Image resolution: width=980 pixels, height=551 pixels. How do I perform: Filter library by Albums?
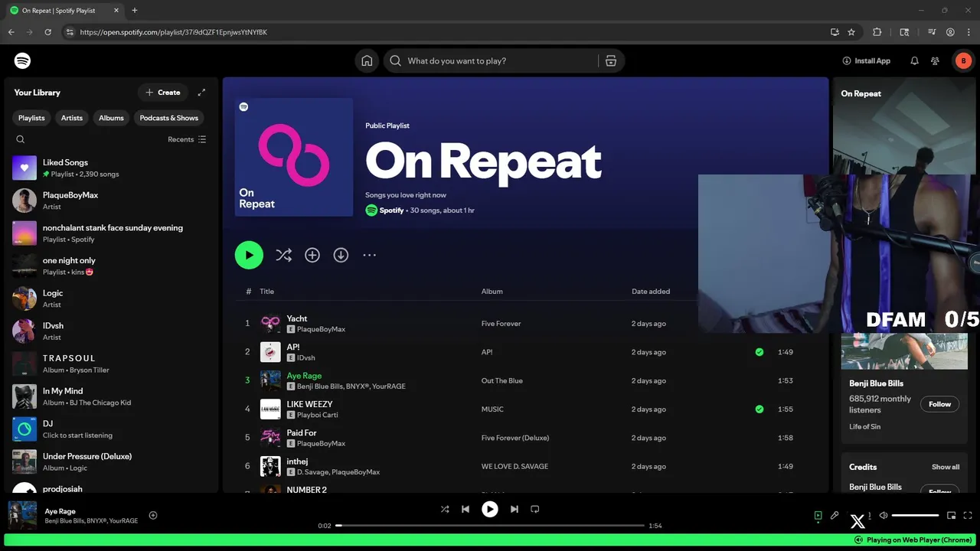coord(111,118)
